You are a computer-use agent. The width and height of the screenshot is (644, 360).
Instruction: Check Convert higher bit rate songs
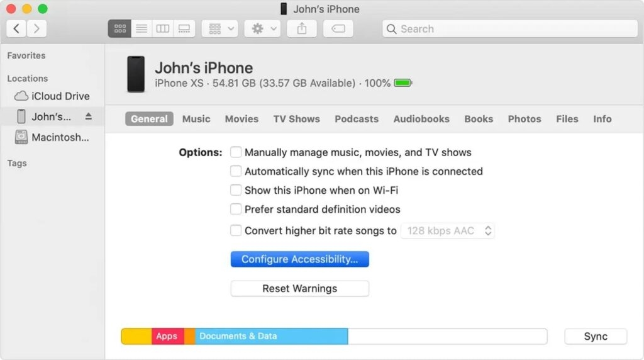point(236,230)
